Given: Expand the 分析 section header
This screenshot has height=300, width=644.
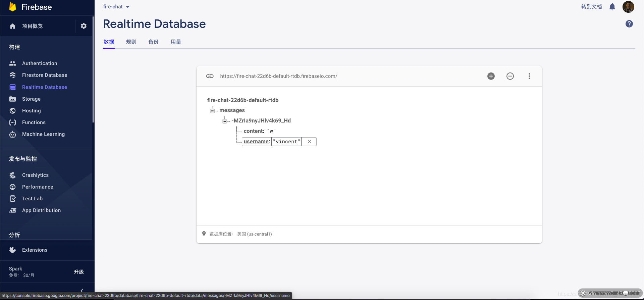Looking at the screenshot, I should (14, 235).
